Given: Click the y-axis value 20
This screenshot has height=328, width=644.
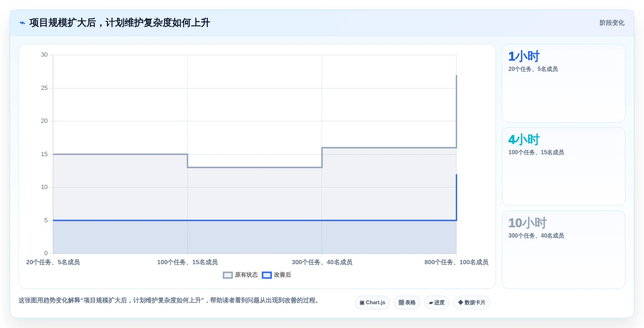Looking at the screenshot, I should [44, 121].
